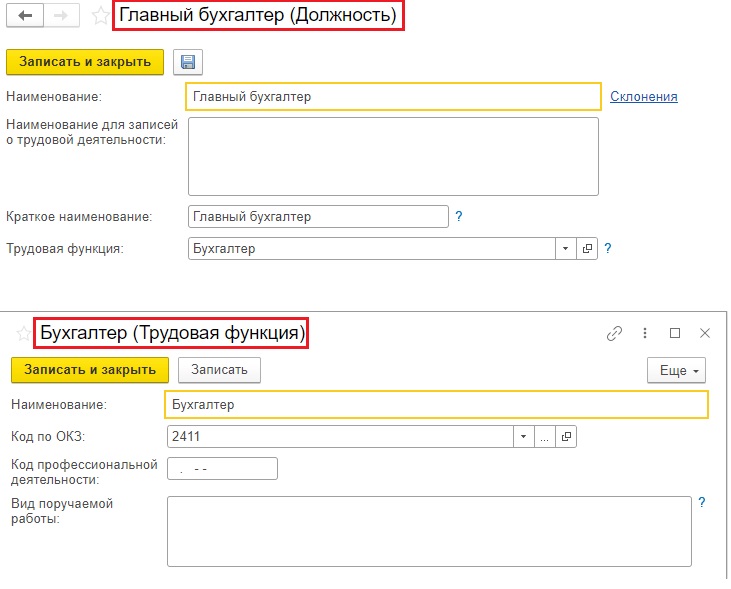Screen dimensions: 731x589
Task: Choose the Код по ОКЗ value via the ellipsis button
Action: tap(545, 437)
